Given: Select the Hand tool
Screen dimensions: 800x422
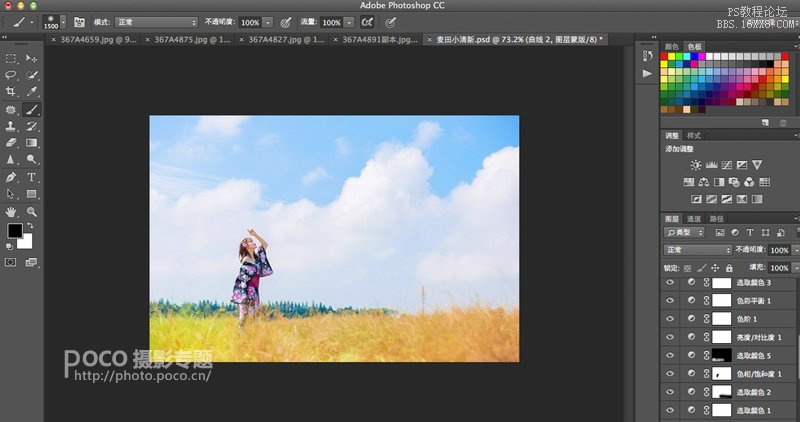Looking at the screenshot, I should (11, 211).
